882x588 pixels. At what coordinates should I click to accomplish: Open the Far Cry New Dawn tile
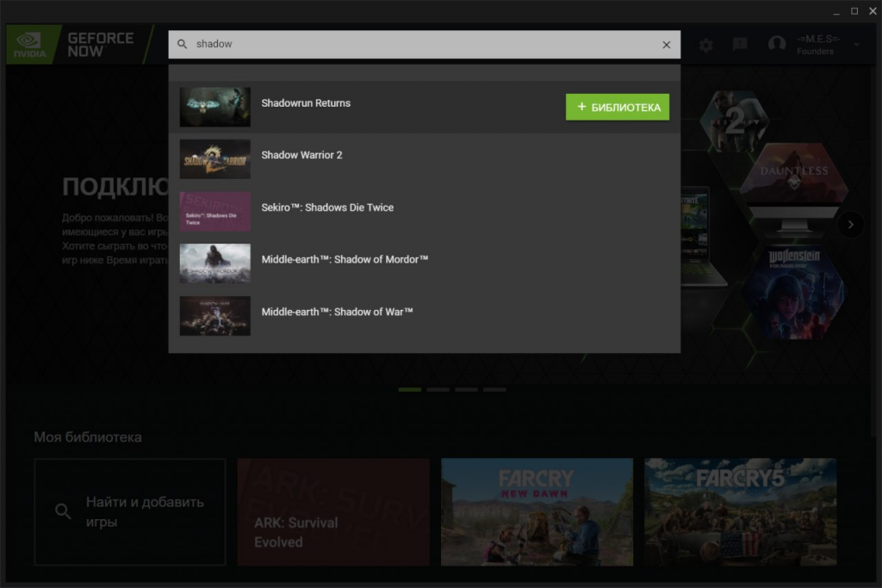point(537,511)
